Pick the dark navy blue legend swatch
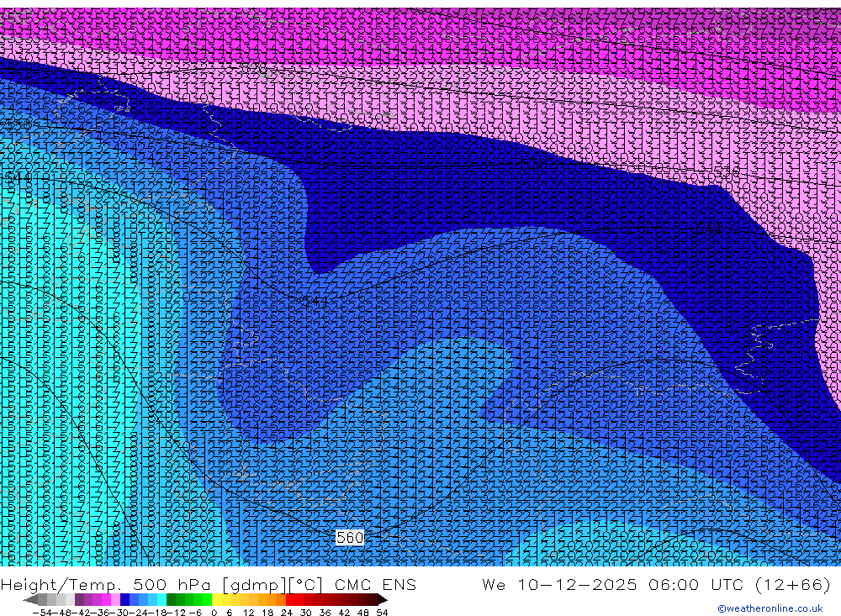Viewport: 841px width, 616px height. (x=124, y=599)
